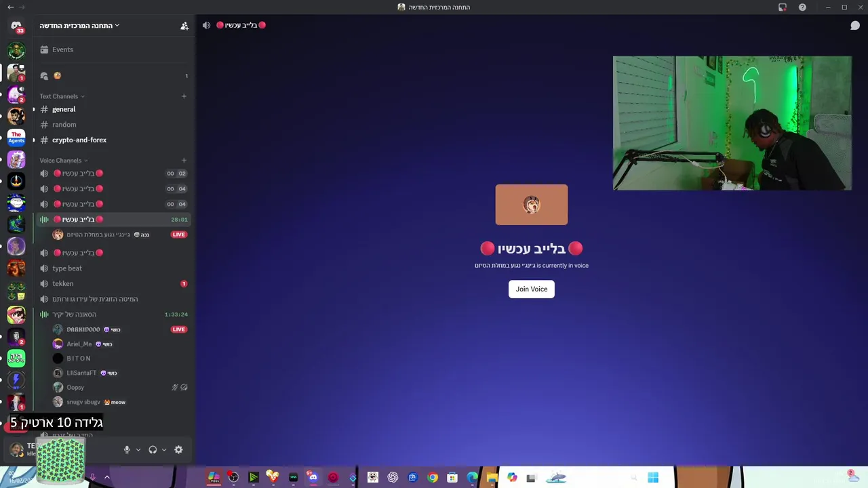This screenshot has width=868, height=488.
Task: Click your own avatar in user panel
Action: coord(16,449)
